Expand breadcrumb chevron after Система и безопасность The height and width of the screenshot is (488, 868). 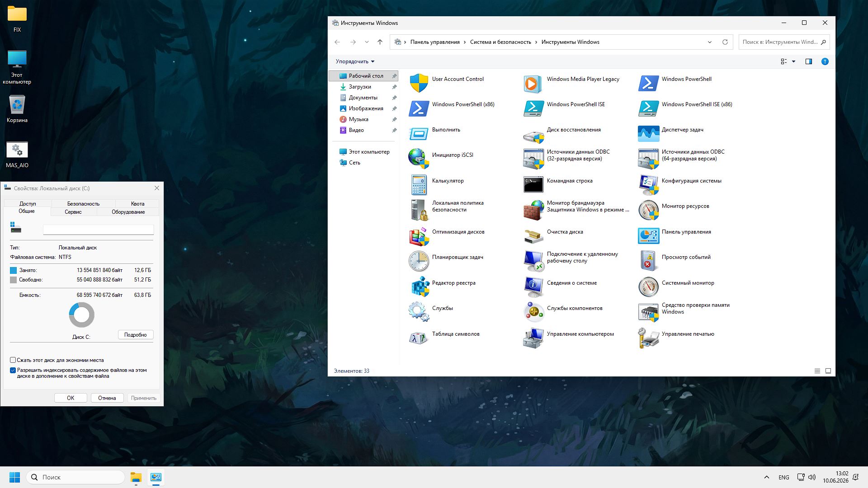(536, 42)
